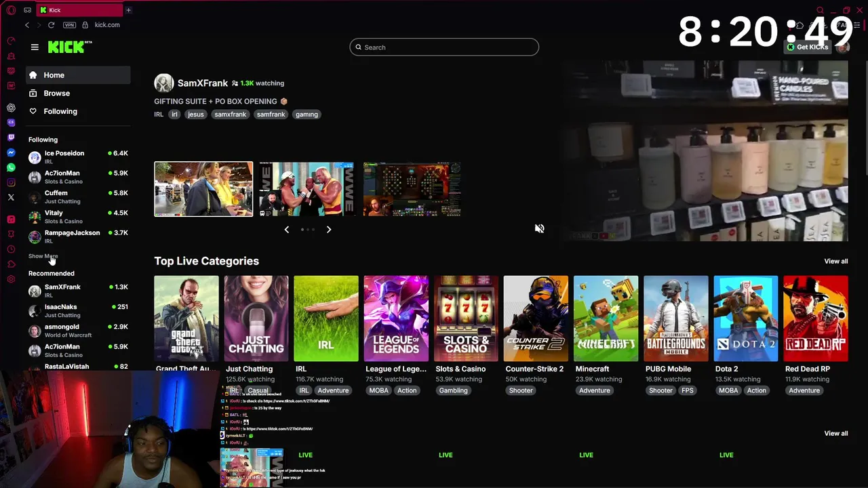Click the address bar padlock icon
868x488 pixels.
[85, 25]
